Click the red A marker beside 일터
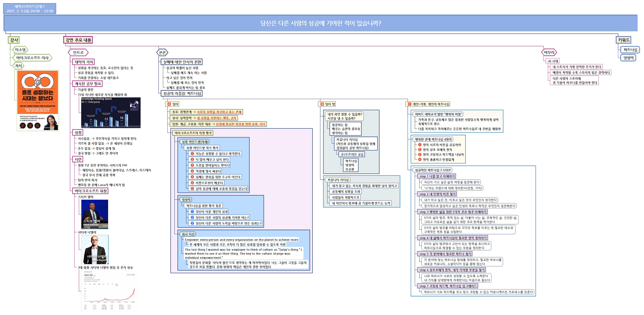 click(x=169, y=104)
